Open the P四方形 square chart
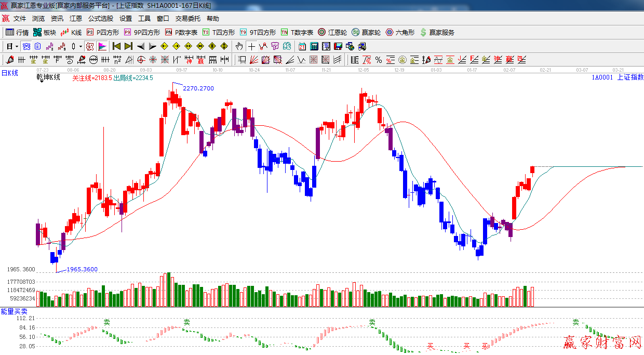Image resolution: width=644 pixels, height=355 pixels. coord(103,32)
